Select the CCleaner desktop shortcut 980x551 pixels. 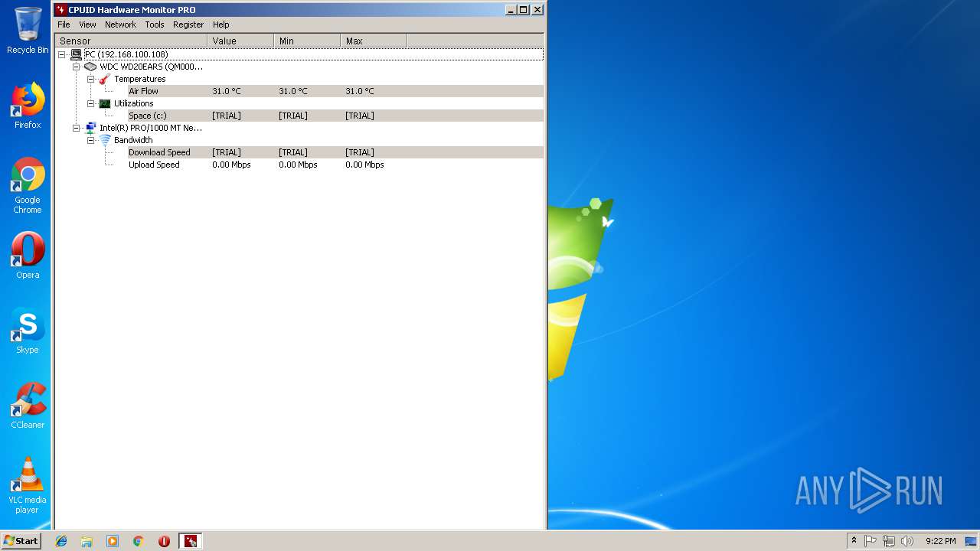28,406
